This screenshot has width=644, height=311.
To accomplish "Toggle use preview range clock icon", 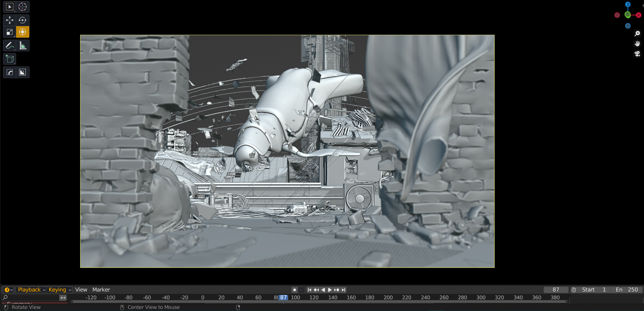I will [x=574, y=290].
